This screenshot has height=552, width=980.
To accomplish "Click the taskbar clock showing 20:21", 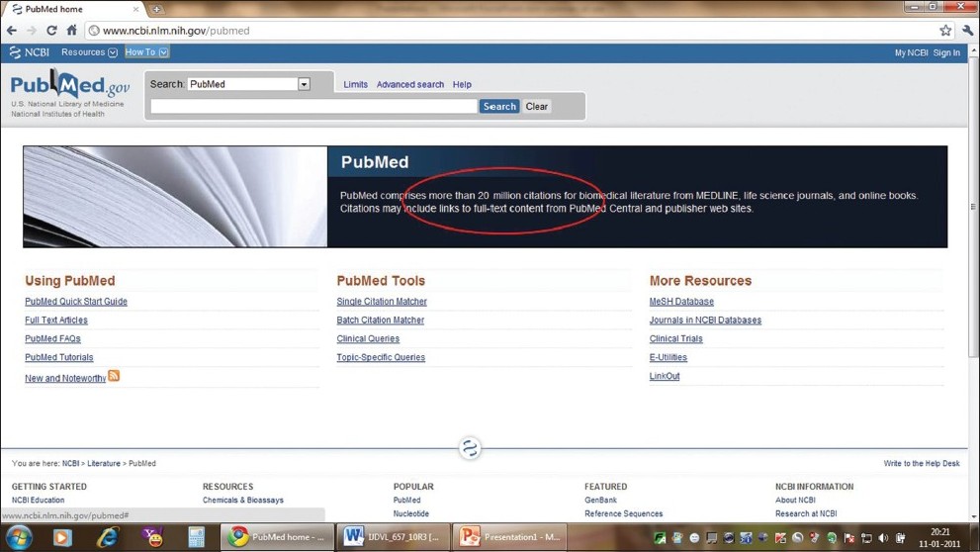I will click(x=939, y=537).
